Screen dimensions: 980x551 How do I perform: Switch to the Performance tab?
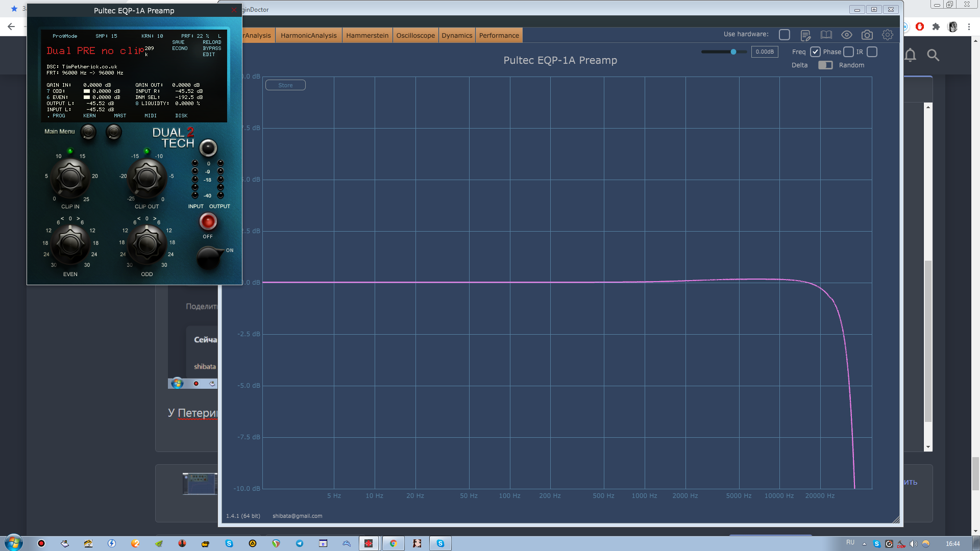(x=499, y=35)
